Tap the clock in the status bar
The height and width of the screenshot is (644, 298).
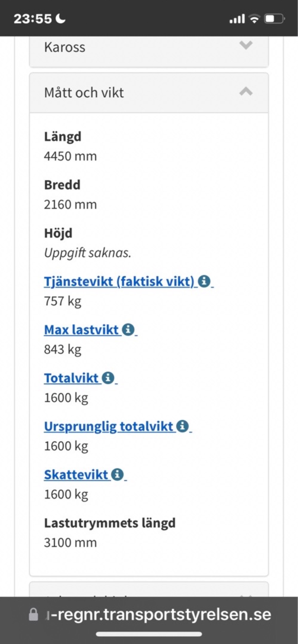pos(33,19)
